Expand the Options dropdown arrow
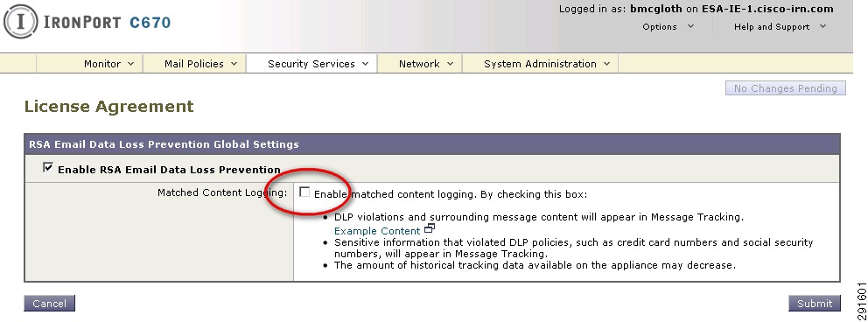The height and width of the screenshot is (322, 868). click(x=690, y=26)
